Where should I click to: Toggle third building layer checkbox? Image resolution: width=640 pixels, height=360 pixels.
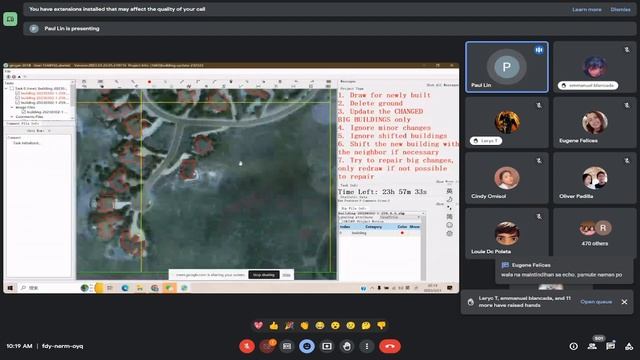pyautogui.click(x=18, y=102)
